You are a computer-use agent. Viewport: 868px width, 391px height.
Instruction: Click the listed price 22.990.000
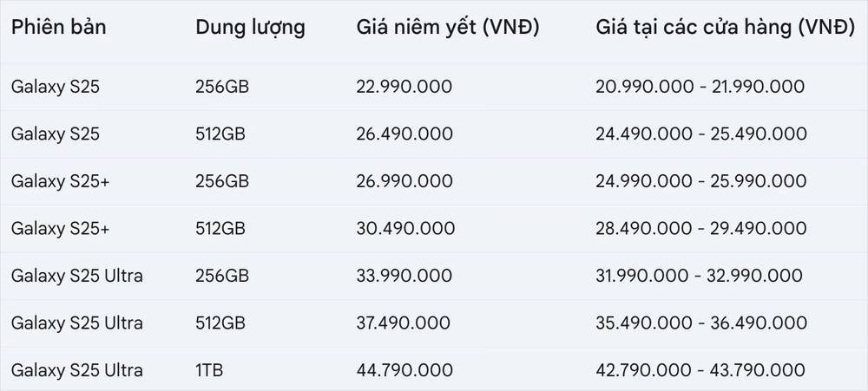tap(404, 87)
